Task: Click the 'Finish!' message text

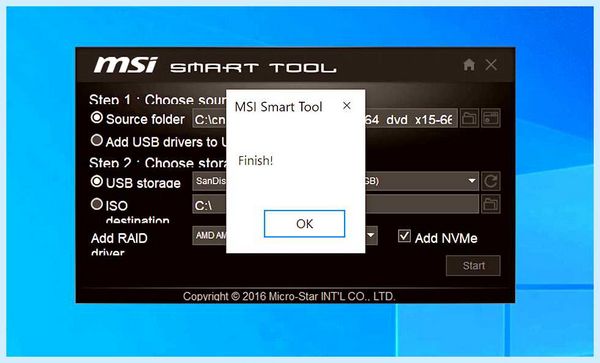Action: tap(255, 161)
